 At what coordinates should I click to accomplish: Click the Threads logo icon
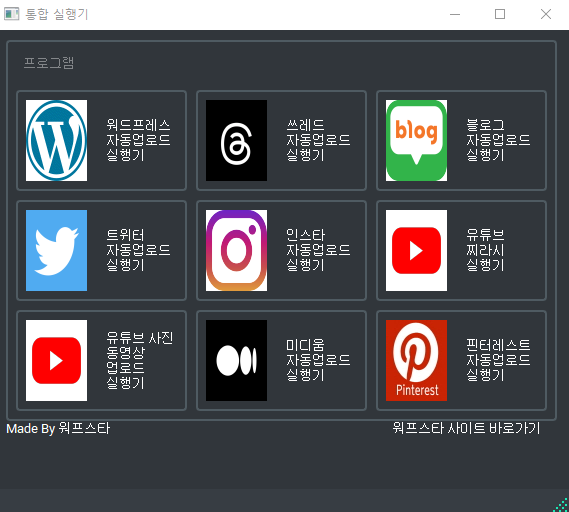coord(236,140)
